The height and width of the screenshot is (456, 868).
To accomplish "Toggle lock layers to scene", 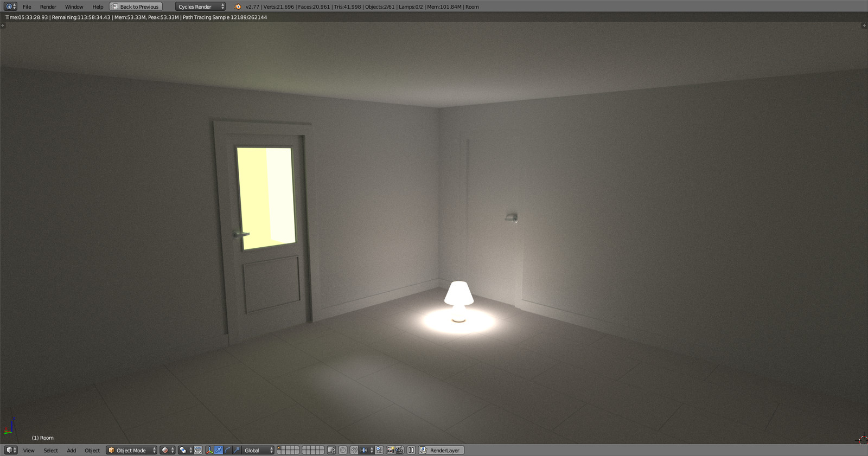I will 331,450.
